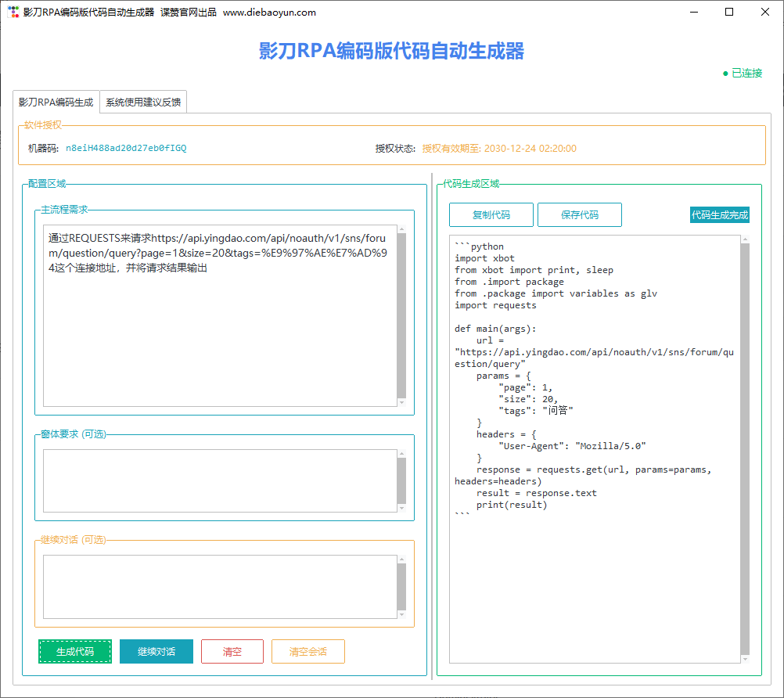The width and height of the screenshot is (784, 698).
Task: Click scroll-down arrow of code area
Action: tap(745, 659)
